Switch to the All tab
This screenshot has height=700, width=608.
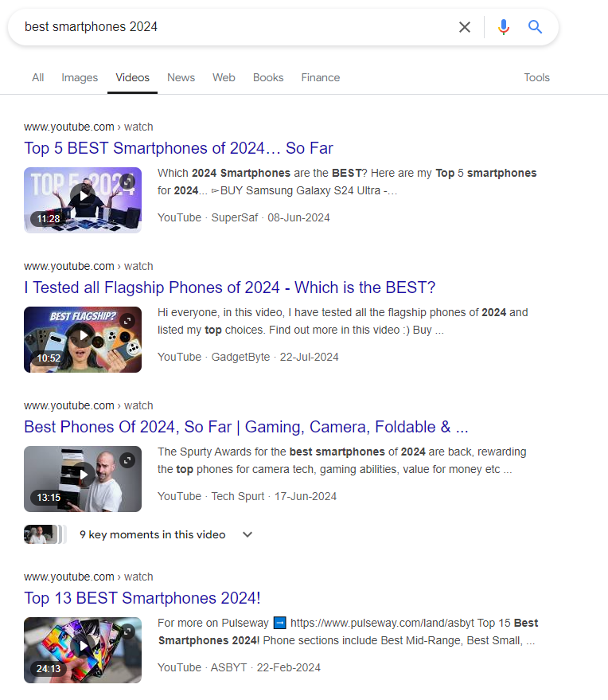click(38, 78)
